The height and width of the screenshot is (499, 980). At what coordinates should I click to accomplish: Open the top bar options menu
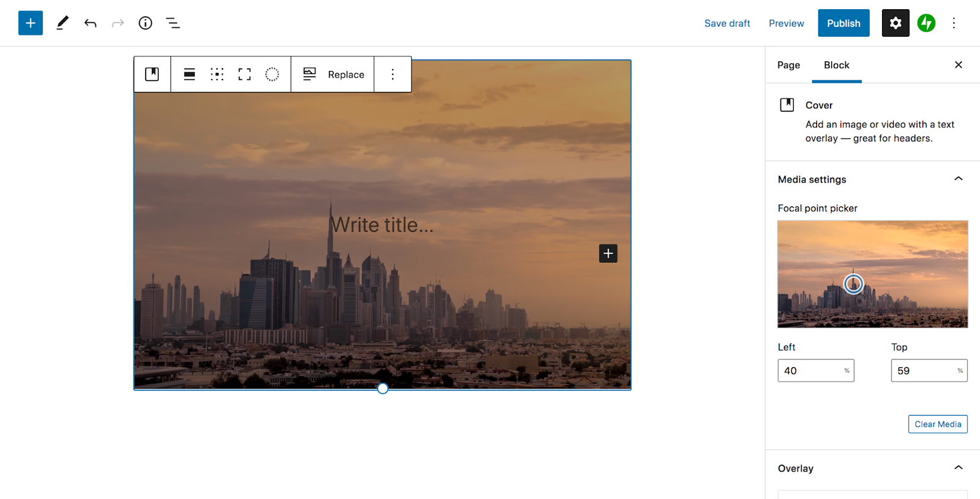954,23
